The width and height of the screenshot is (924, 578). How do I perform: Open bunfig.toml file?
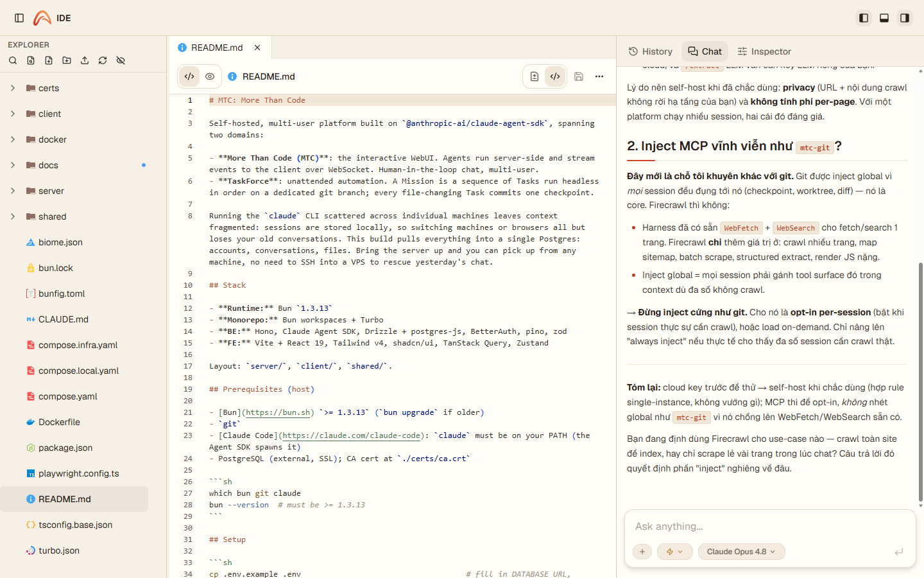pyautogui.click(x=74, y=293)
